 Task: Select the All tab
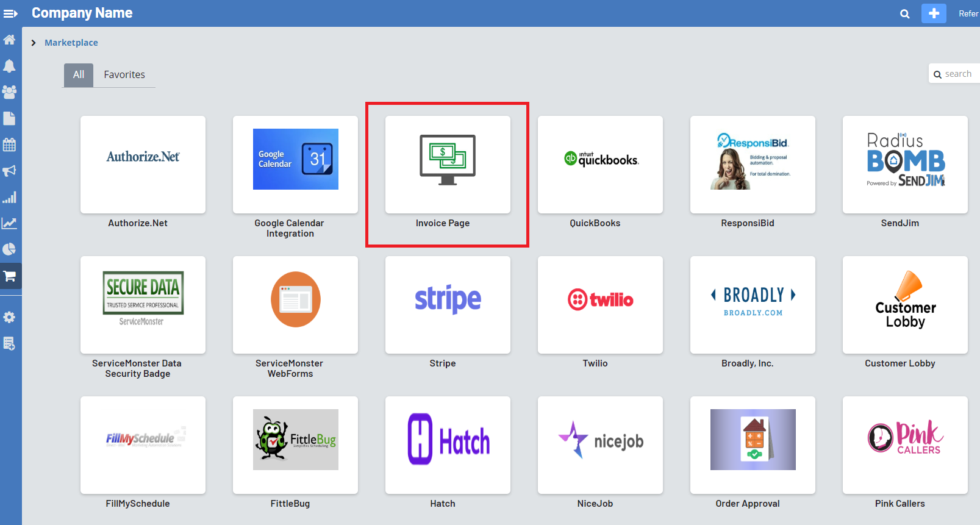(x=79, y=75)
